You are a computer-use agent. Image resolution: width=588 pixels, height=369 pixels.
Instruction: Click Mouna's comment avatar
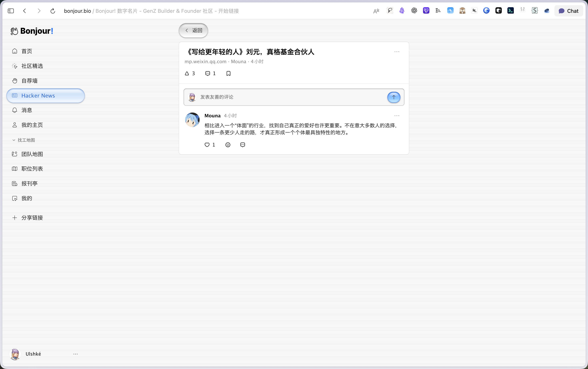tap(192, 120)
